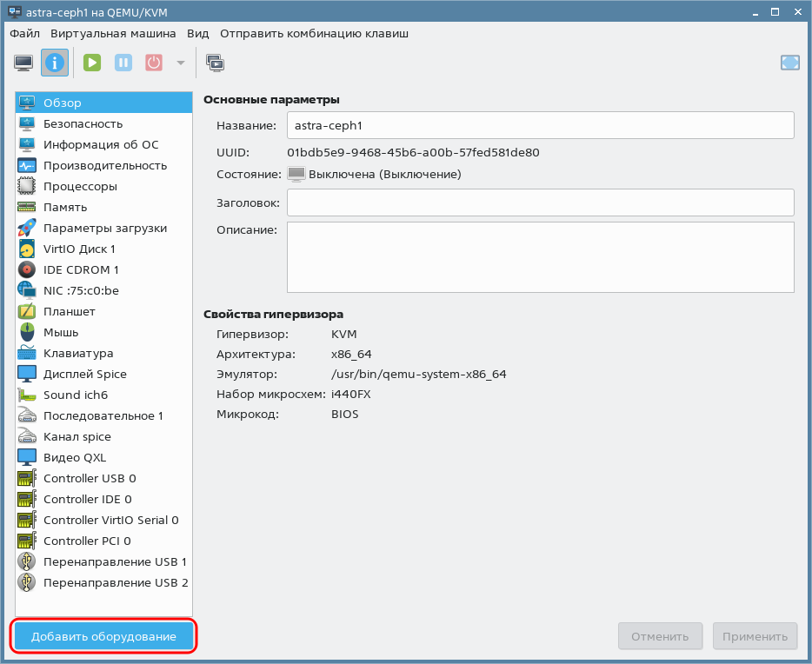Click the pause virtual machine icon
Screen dimensions: 812x664
pos(123,63)
